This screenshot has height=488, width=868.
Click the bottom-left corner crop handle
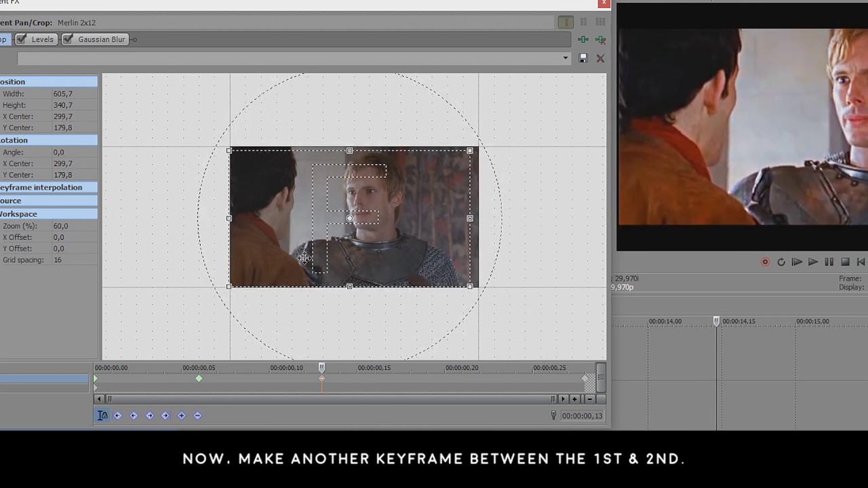pos(229,287)
